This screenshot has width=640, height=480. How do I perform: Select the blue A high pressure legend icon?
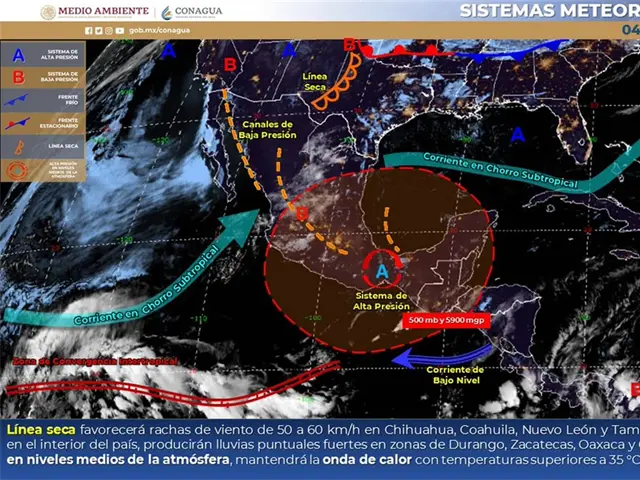pos(20,57)
